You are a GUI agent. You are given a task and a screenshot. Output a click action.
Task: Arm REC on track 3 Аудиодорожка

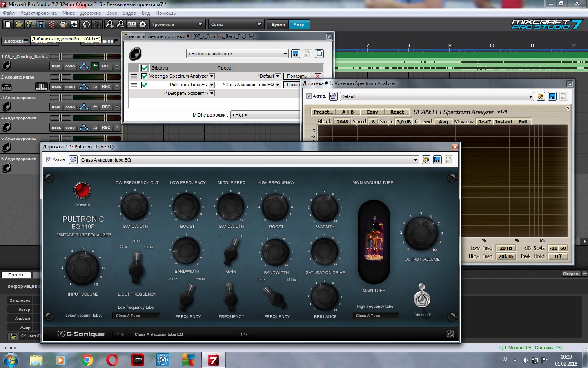[106, 107]
